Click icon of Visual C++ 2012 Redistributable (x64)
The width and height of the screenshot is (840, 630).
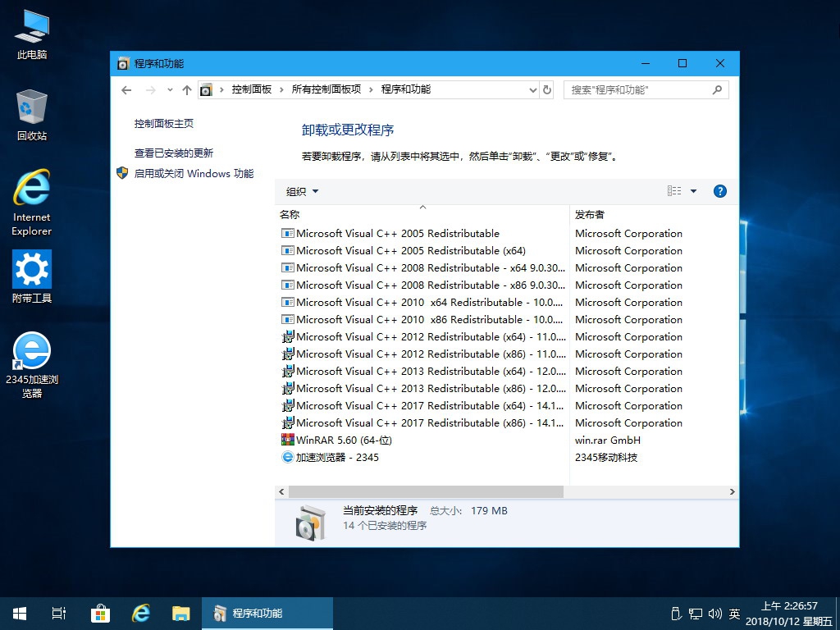(288, 337)
